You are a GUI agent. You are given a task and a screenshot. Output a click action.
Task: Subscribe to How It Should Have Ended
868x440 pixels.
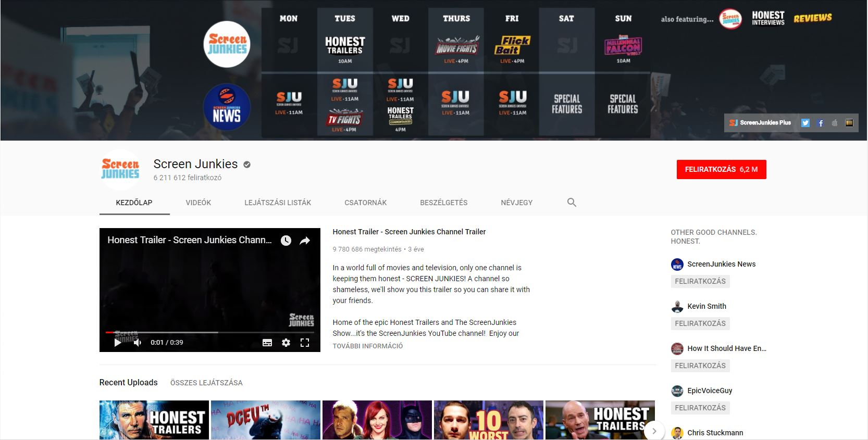tap(700, 366)
